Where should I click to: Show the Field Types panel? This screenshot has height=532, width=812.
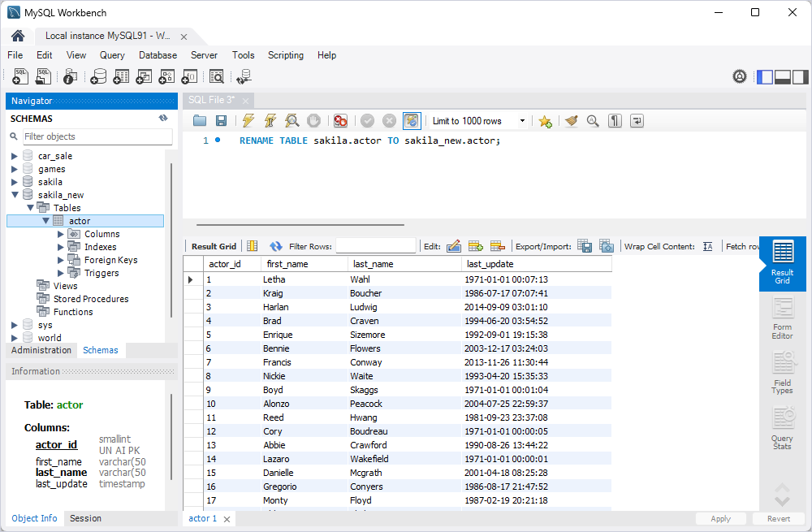pos(783,373)
